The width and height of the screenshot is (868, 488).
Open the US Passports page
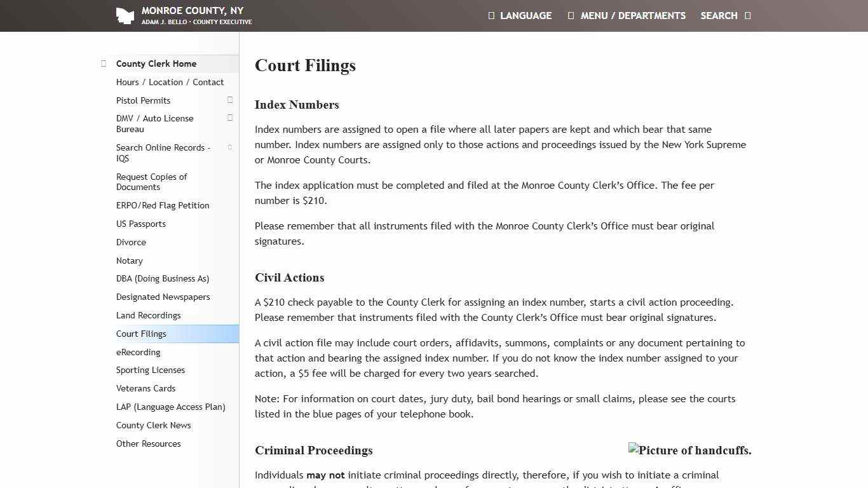(141, 224)
